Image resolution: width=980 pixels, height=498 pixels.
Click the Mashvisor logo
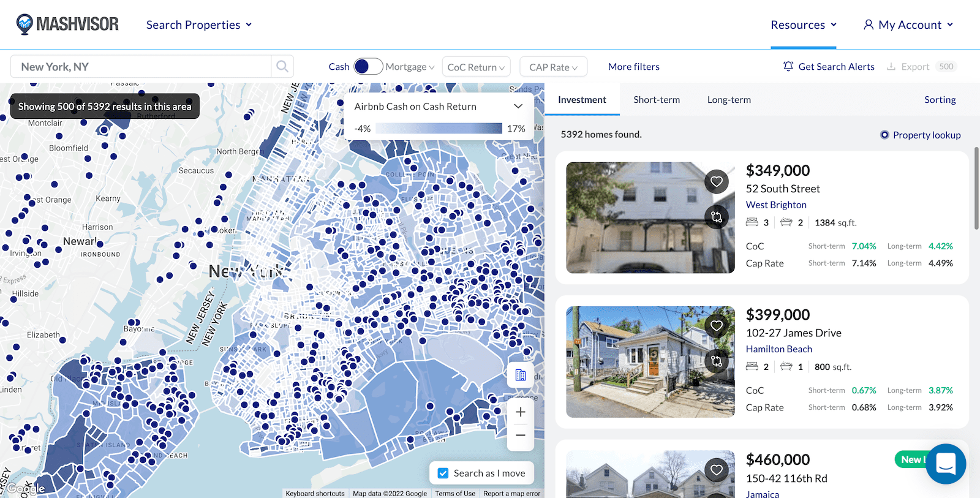click(x=67, y=25)
